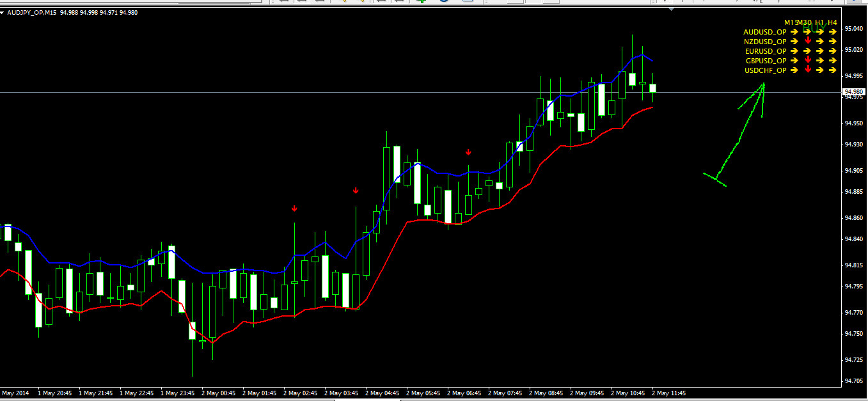Click the 94.705 price scale label
Image resolution: width=868 pixels, height=401 pixels.
pos(854,381)
